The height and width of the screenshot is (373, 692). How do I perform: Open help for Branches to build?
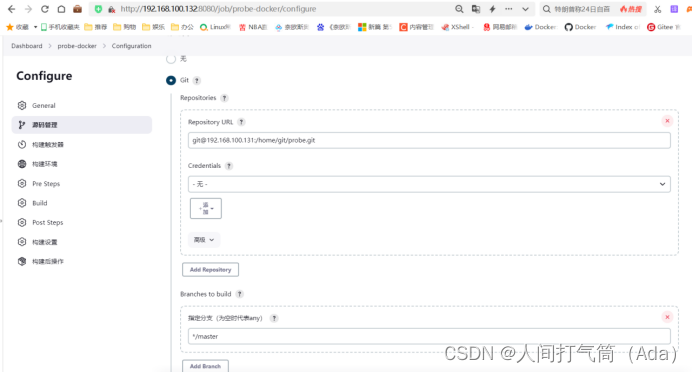pos(239,294)
